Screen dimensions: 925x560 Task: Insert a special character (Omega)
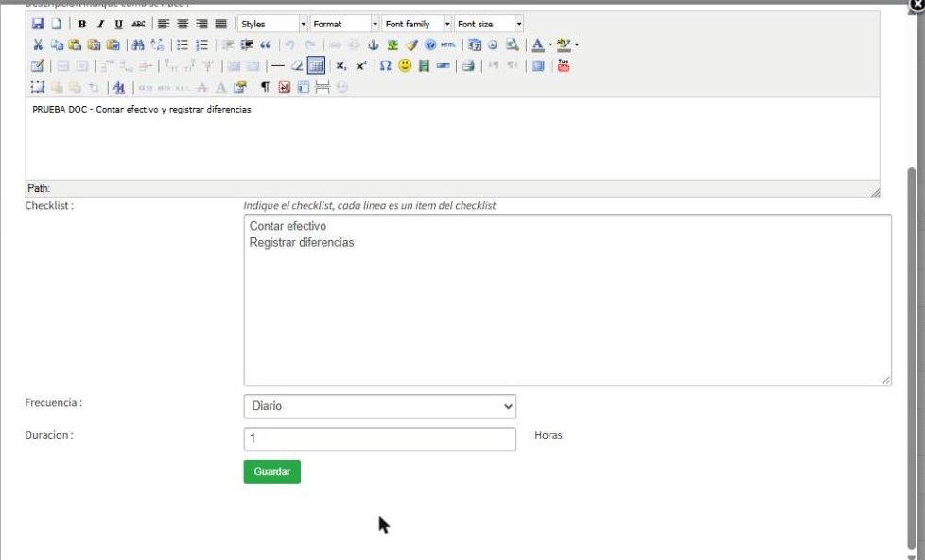[x=385, y=65]
